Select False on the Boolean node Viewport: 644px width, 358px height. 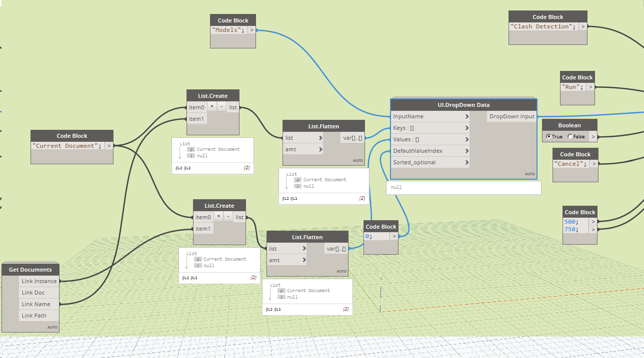[570, 136]
